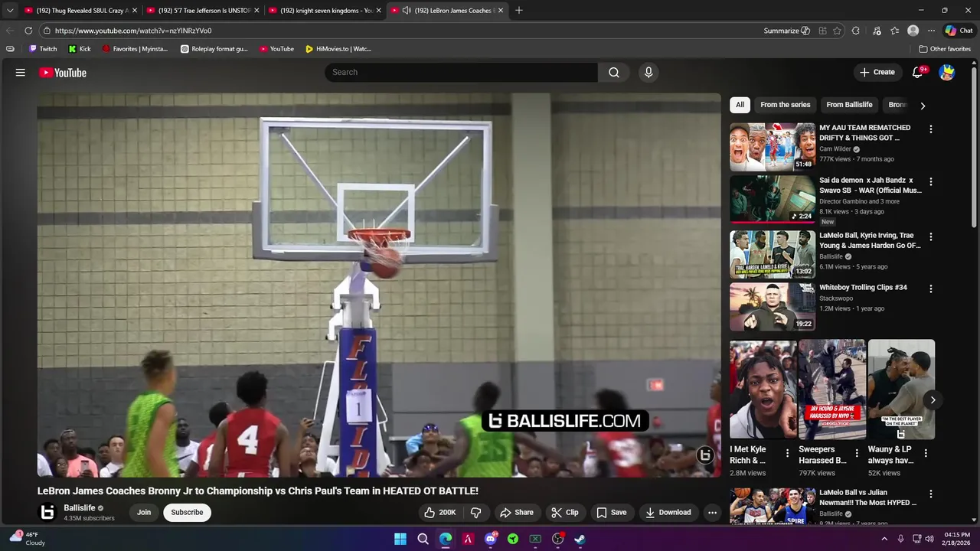Image resolution: width=980 pixels, height=551 pixels.
Task: Click the YouTube search magnifier button
Action: (x=614, y=73)
